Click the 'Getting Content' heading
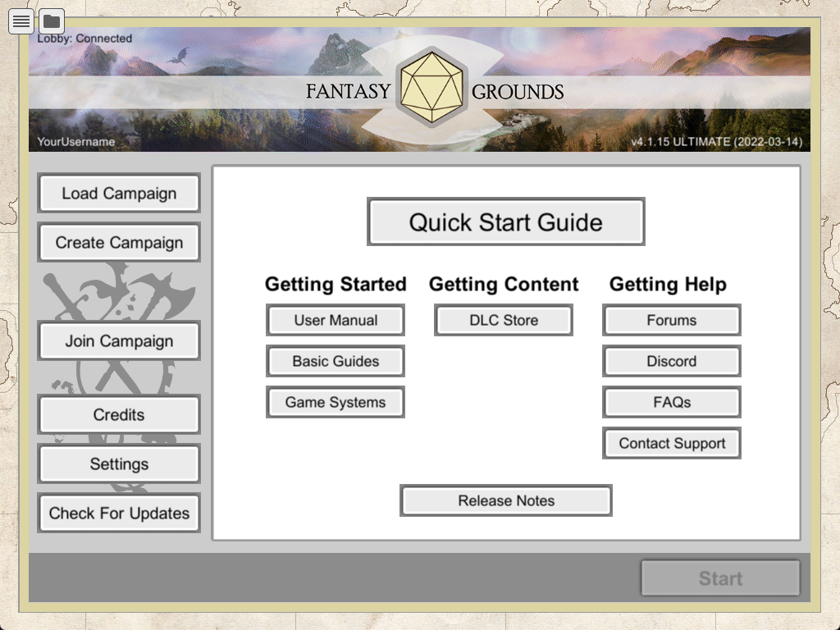The image size is (840, 630). 504,284
